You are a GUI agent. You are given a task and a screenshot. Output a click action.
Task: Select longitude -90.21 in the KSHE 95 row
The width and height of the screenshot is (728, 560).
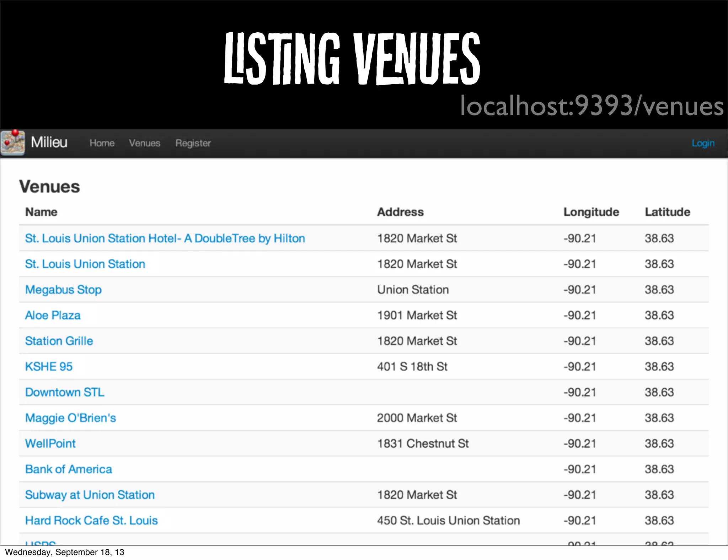tap(580, 367)
